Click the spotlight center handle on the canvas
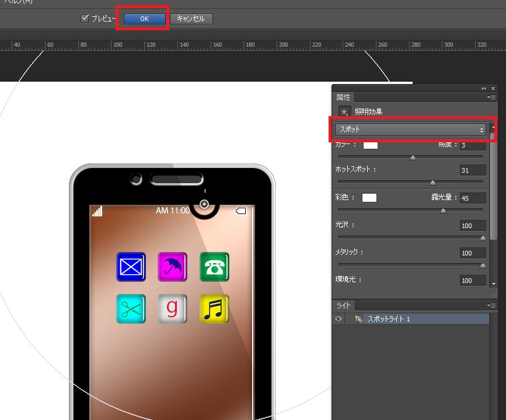Viewport: 506px width, 420px height. pos(204,204)
